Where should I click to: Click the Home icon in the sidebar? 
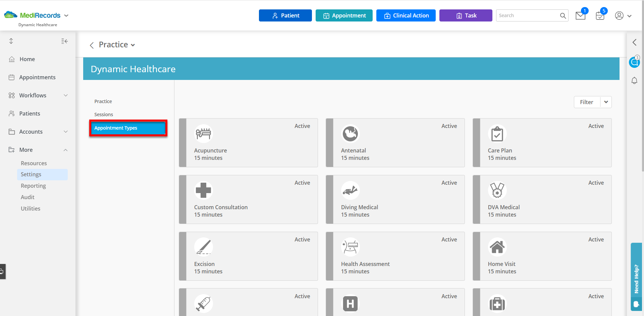point(12,59)
